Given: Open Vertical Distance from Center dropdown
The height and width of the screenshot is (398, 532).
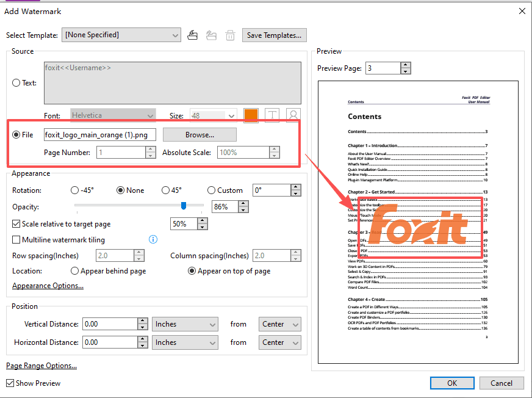Looking at the screenshot, I should click(279, 324).
